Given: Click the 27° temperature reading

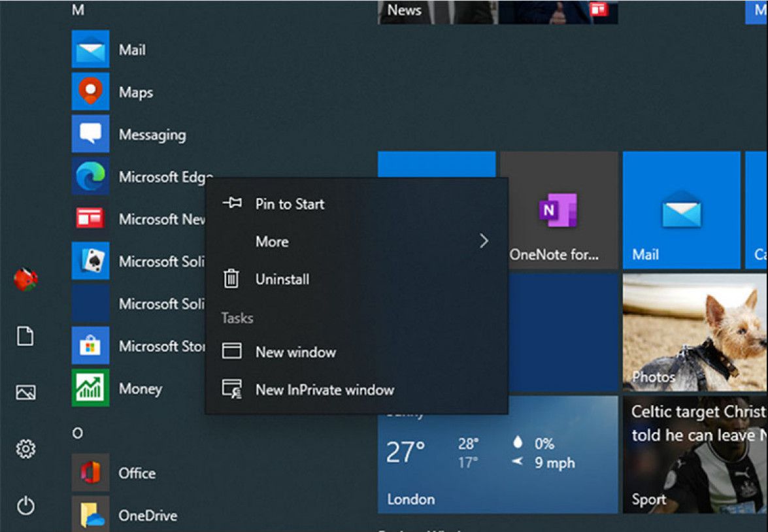Looking at the screenshot, I should pyautogui.click(x=405, y=452).
